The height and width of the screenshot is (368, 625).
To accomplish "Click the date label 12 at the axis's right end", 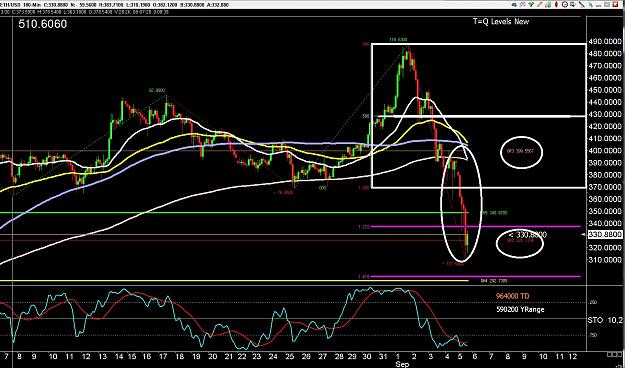I will click(x=573, y=356).
